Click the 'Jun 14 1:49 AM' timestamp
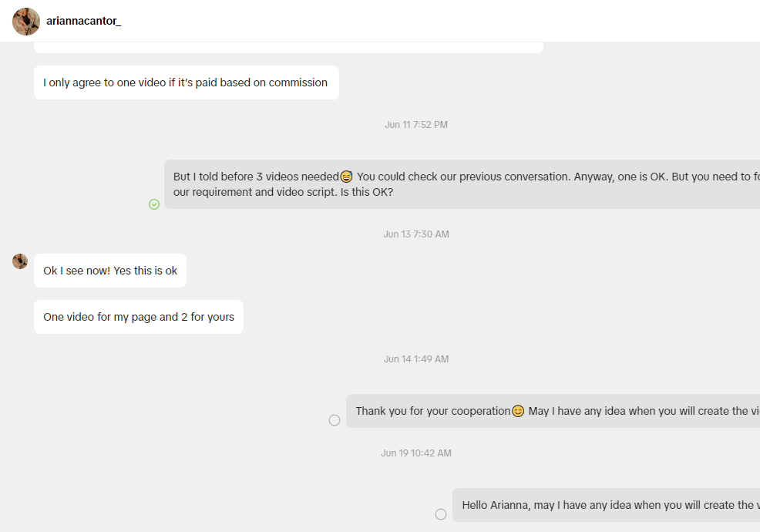The height and width of the screenshot is (532, 760). 416,359
